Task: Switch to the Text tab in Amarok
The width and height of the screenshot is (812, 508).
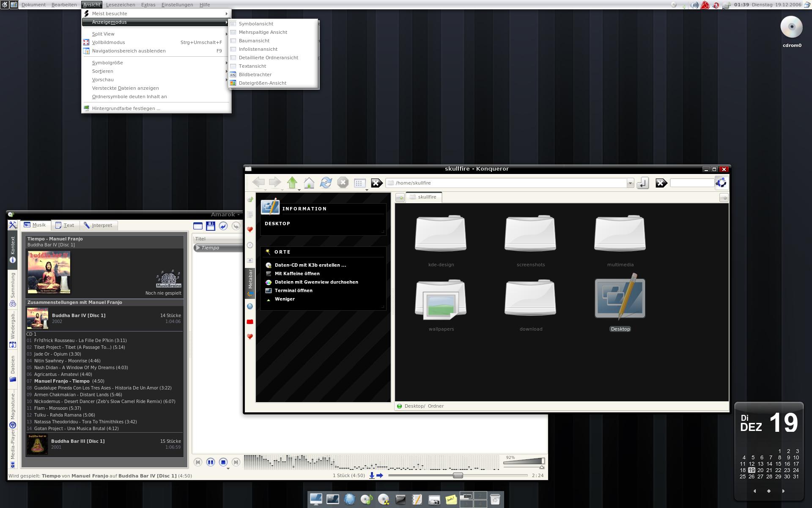Action: [x=65, y=225]
